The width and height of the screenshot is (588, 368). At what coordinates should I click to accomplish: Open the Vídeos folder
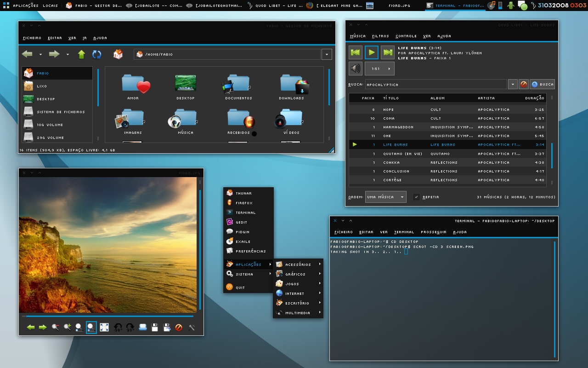(292, 122)
